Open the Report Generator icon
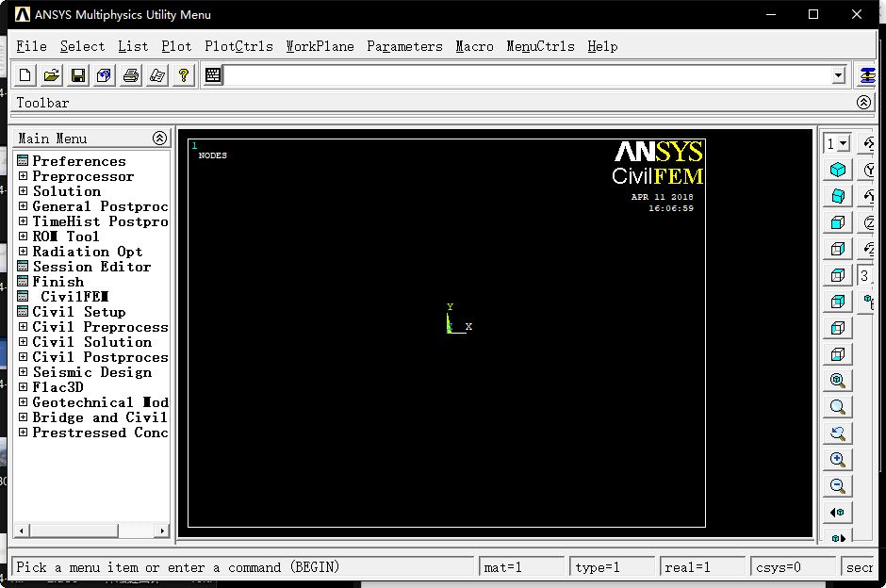The image size is (886, 588). click(157, 75)
